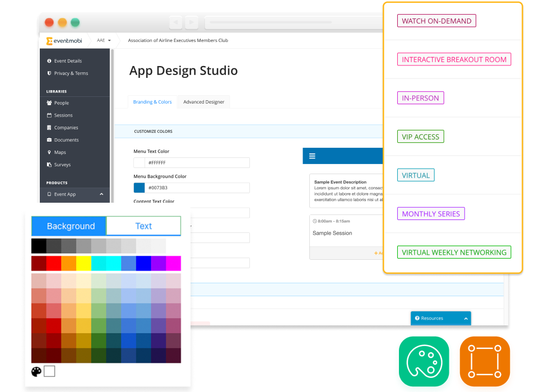
Task: Click the custom color palette icon
Action: point(36,371)
